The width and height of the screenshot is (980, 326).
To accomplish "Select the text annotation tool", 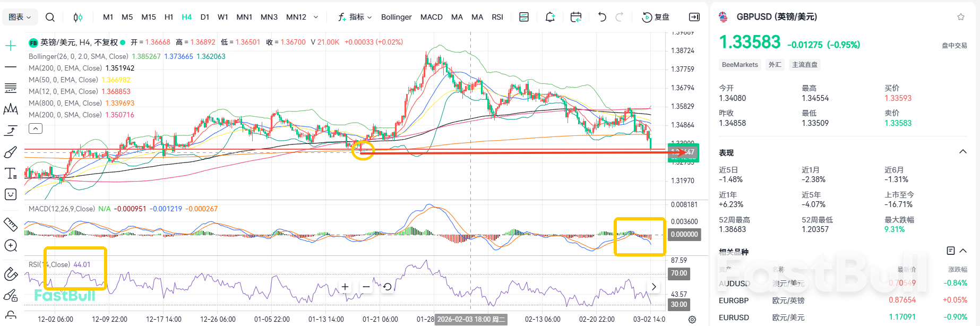I will click(x=11, y=174).
